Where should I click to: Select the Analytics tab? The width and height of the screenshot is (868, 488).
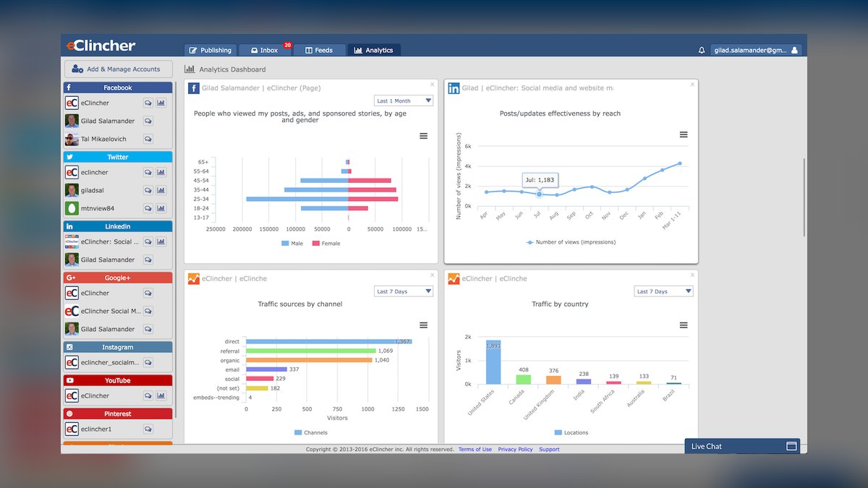coord(374,50)
